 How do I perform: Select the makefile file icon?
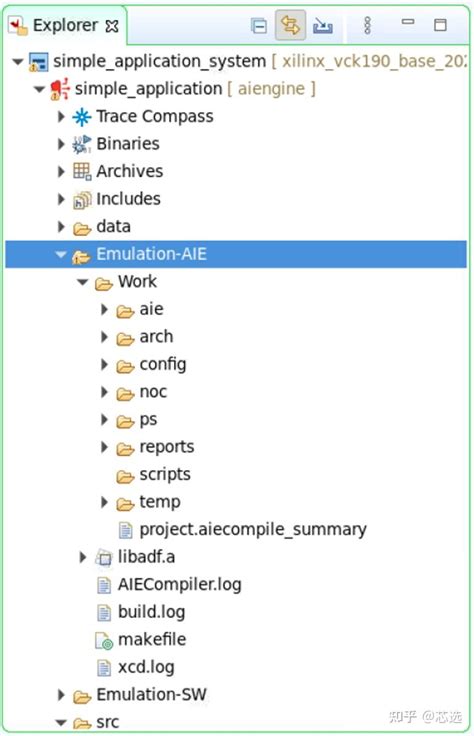[x=104, y=640]
